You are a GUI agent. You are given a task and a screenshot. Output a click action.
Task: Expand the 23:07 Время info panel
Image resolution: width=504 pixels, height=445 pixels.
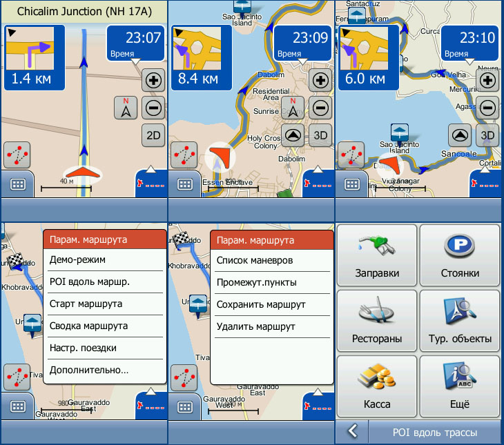135,43
